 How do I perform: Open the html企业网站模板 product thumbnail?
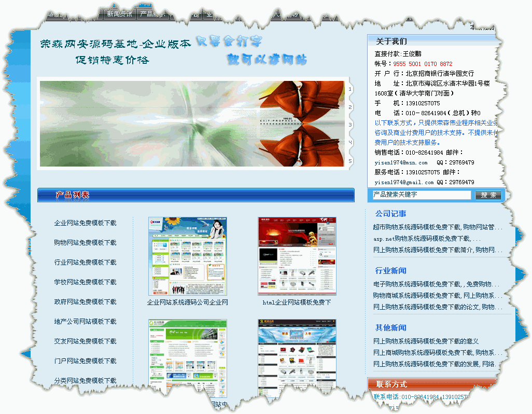[x=297, y=256]
